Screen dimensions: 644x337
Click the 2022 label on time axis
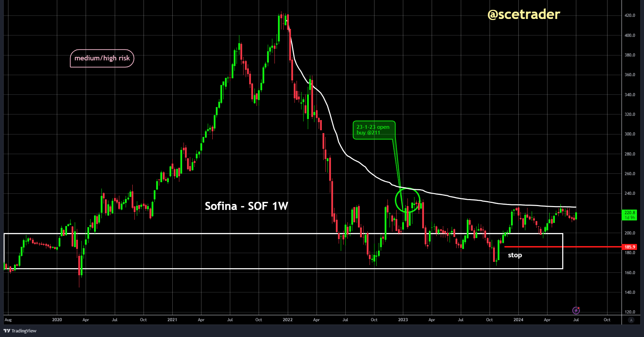(x=288, y=320)
